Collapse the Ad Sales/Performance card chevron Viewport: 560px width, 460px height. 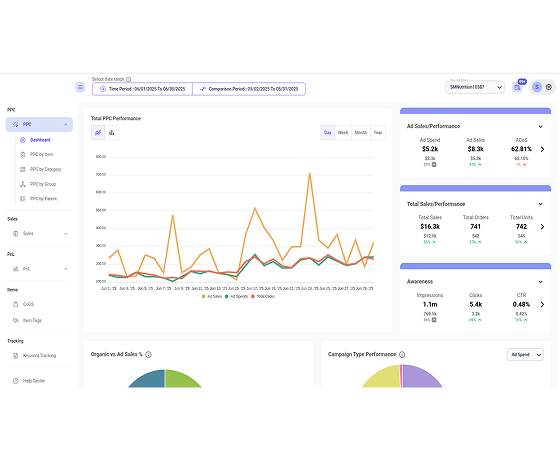pyautogui.click(x=540, y=126)
